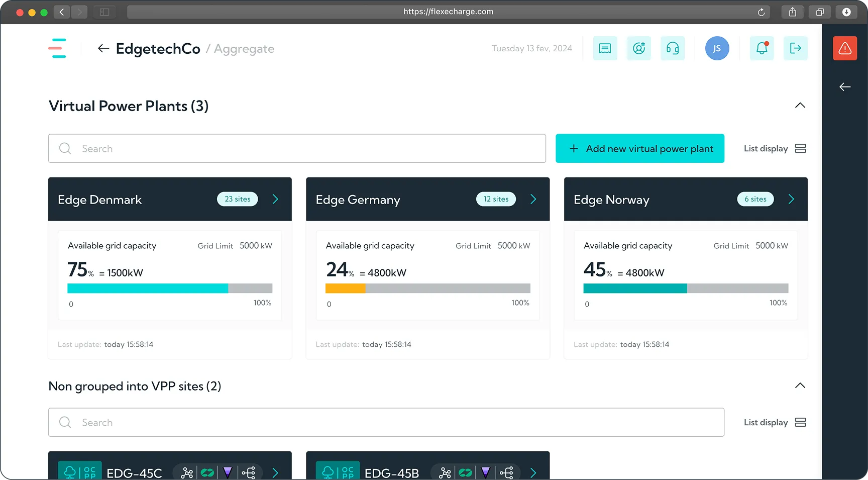Open Edge Germany details chevron
Viewport: 868px width, 480px height.
point(533,199)
